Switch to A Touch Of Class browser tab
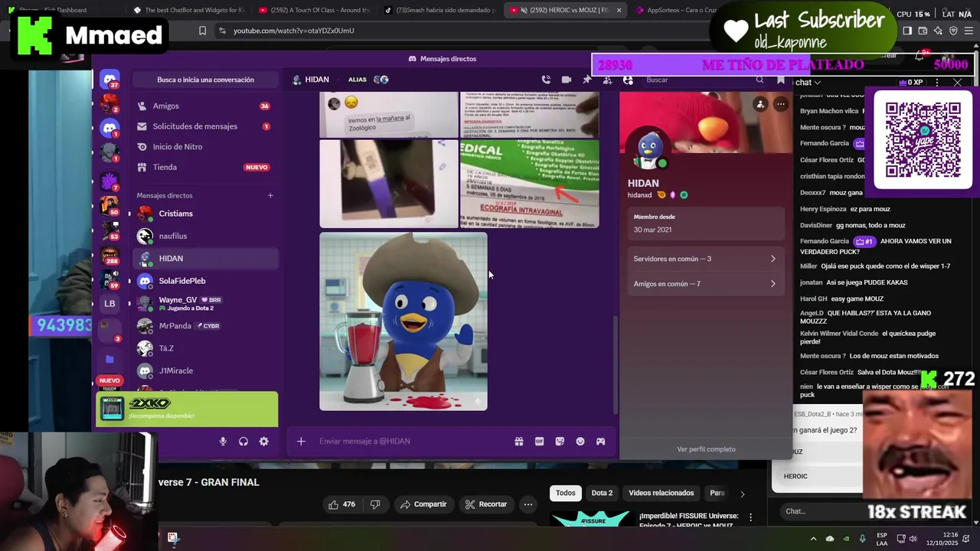 pyautogui.click(x=314, y=10)
